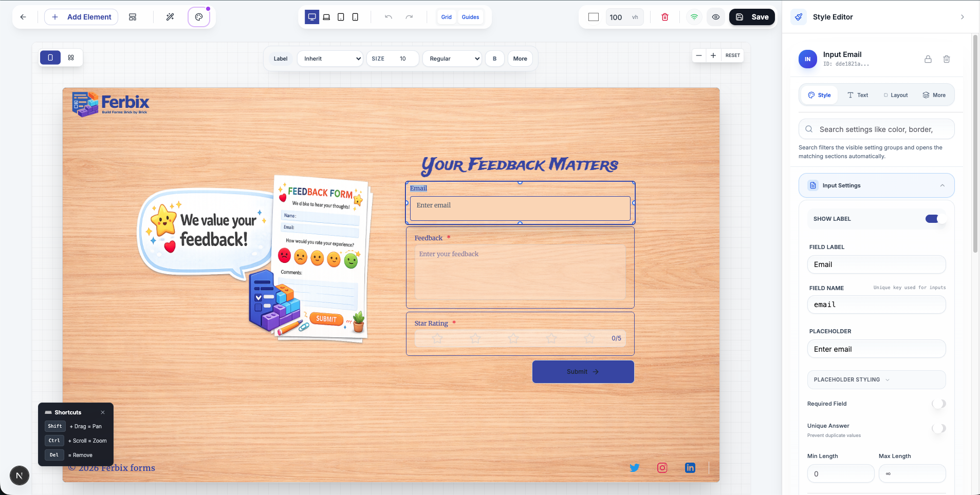This screenshot has height=495, width=980.
Task: Switch to the Style tab
Action: [819, 95]
